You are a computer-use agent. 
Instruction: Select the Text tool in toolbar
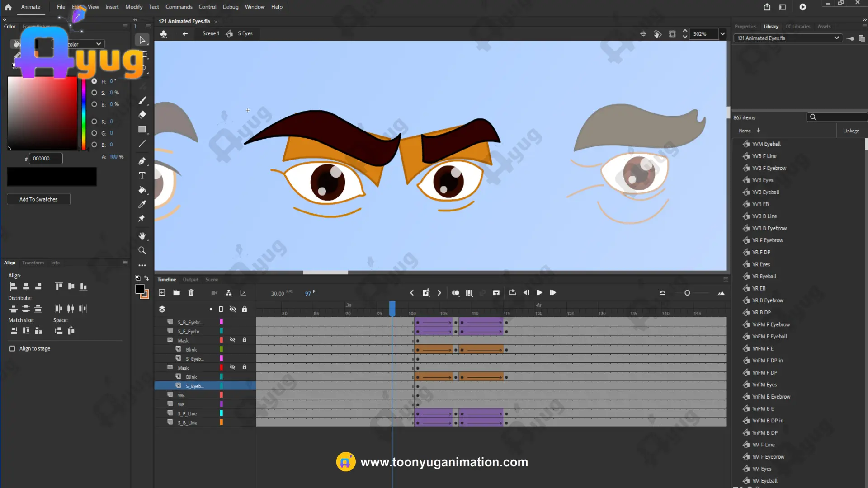[142, 175]
